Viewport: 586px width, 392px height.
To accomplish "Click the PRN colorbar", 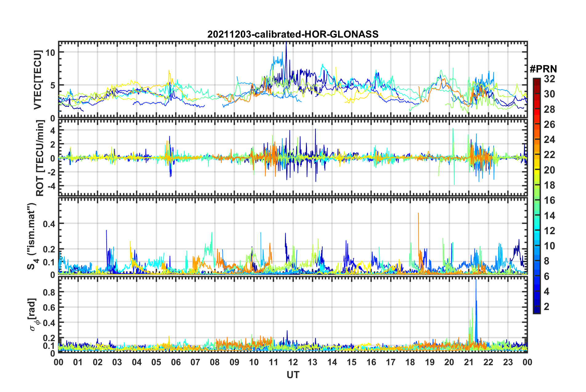I will 536,196.
